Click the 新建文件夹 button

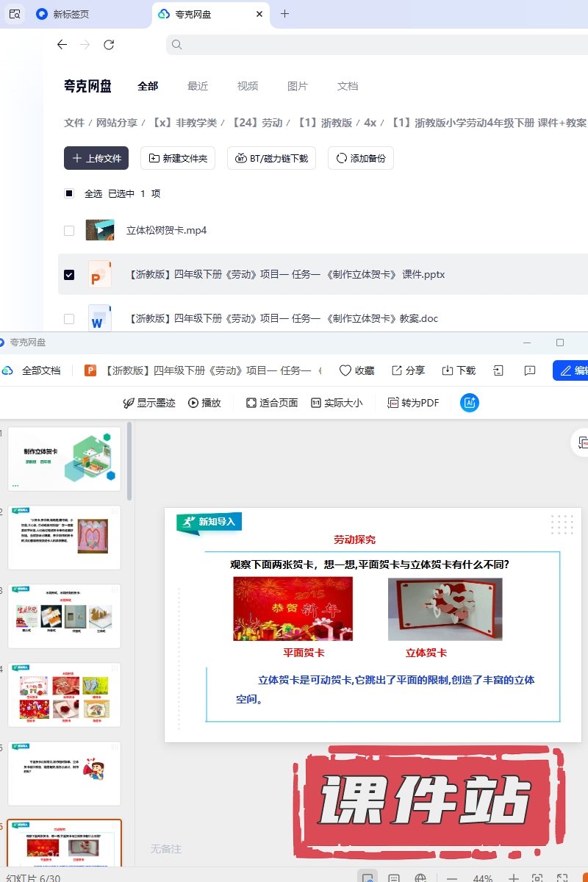point(178,158)
